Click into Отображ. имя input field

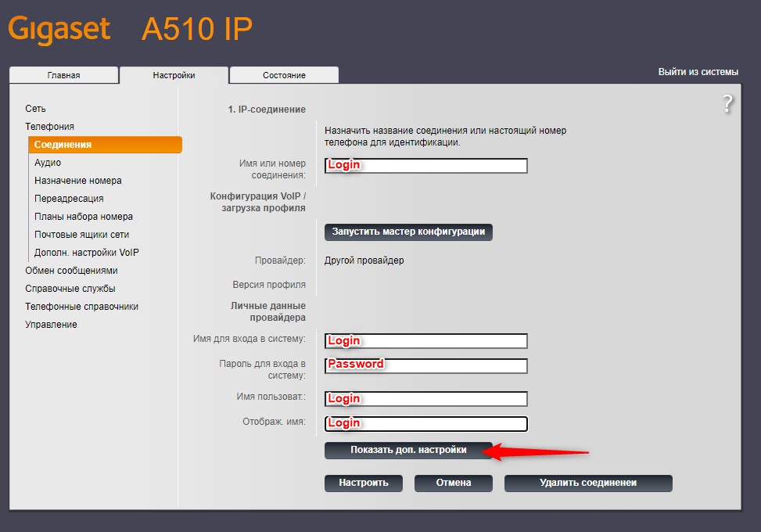pyautogui.click(x=426, y=424)
